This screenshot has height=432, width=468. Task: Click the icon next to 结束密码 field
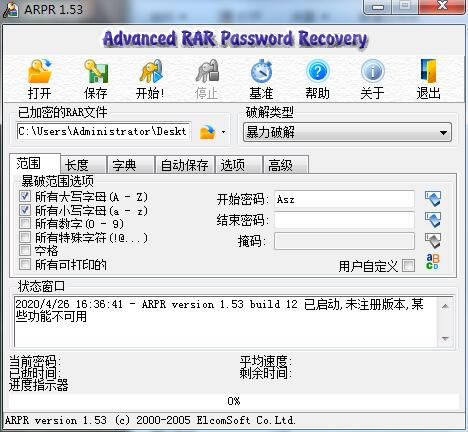coord(433,220)
